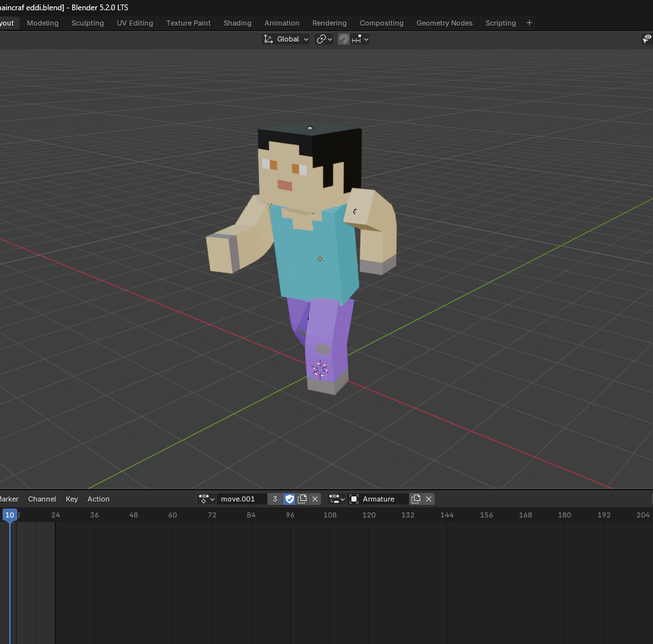Click frame 96 on the timeline ruler
Viewport: 653px width, 644px height.
click(290, 515)
